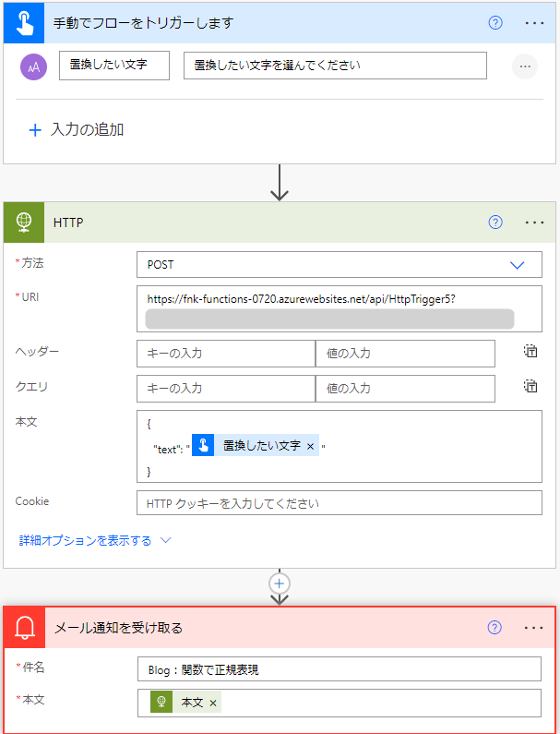Screen dimensions: 560x734
Task: Click globe icon in 本文 token
Action: pyautogui.click(x=161, y=702)
